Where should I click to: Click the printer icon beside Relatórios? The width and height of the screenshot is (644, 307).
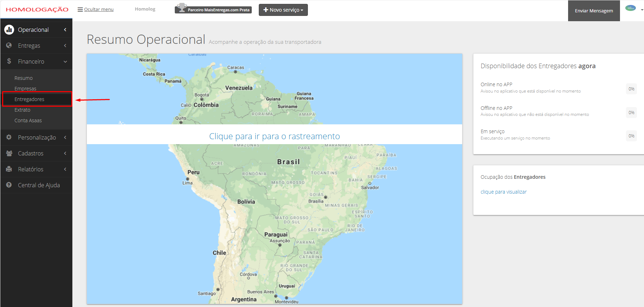click(x=9, y=169)
